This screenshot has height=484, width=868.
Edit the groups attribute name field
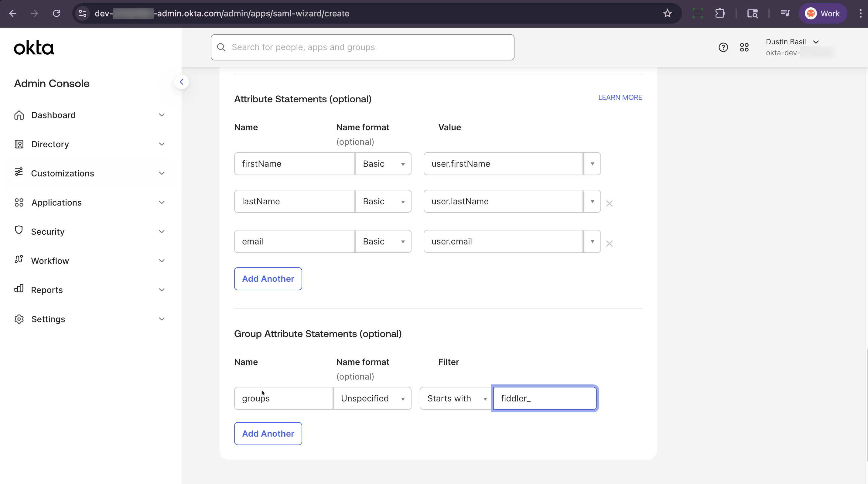(283, 398)
